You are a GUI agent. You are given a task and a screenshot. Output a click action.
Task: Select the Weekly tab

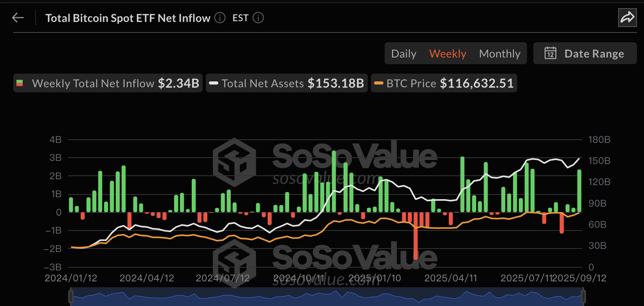pos(447,53)
